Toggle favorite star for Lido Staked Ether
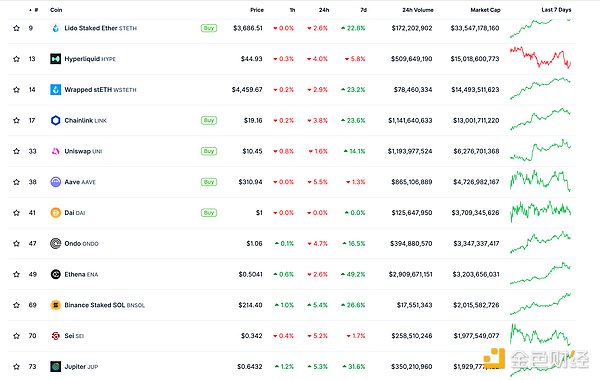The image size is (600, 380). pyautogui.click(x=16, y=28)
